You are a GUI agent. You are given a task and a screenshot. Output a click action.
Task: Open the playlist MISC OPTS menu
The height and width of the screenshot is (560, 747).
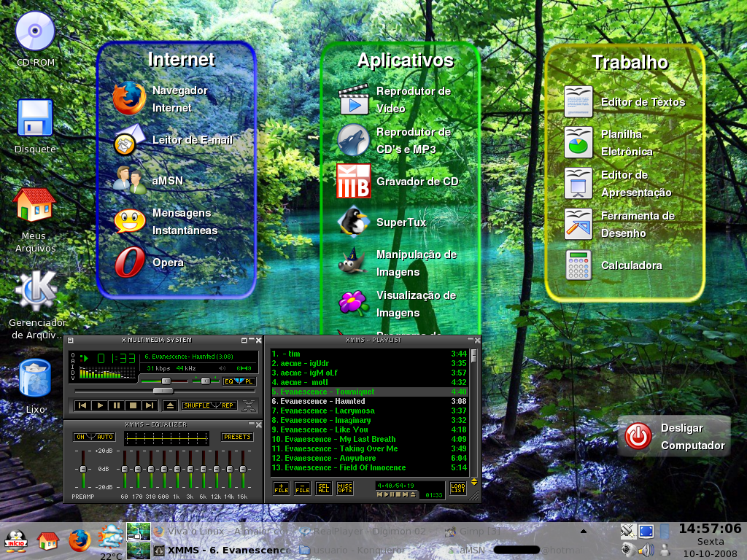tap(345, 488)
